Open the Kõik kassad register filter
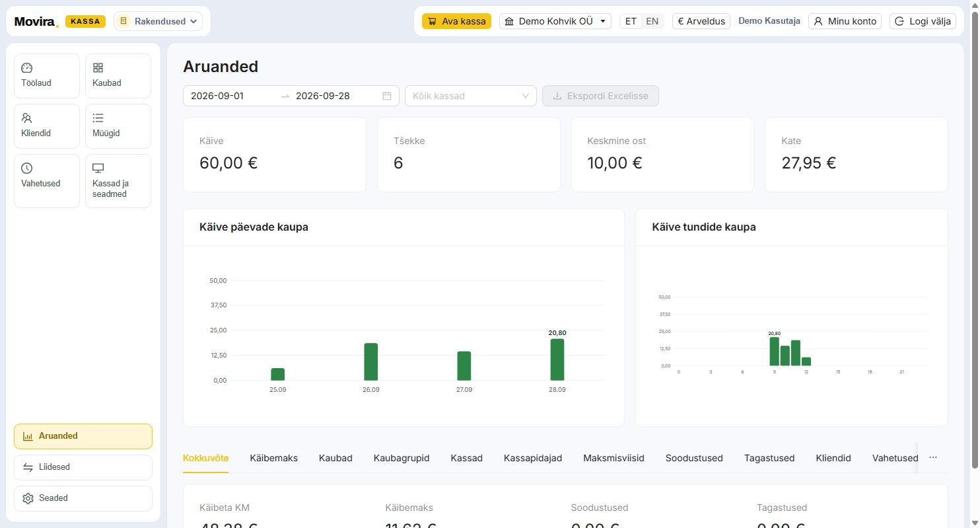The width and height of the screenshot is (980, 528). 470,96
